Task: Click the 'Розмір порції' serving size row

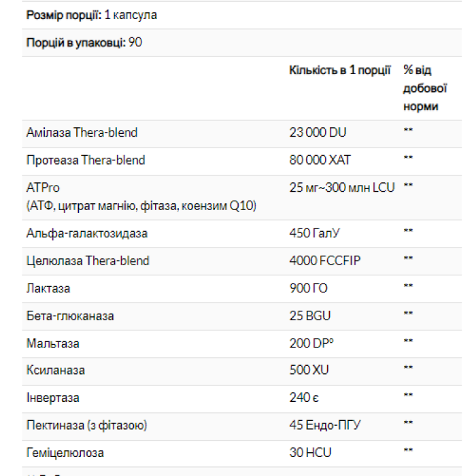Action: pyautogui.click(x=92, y=14)
